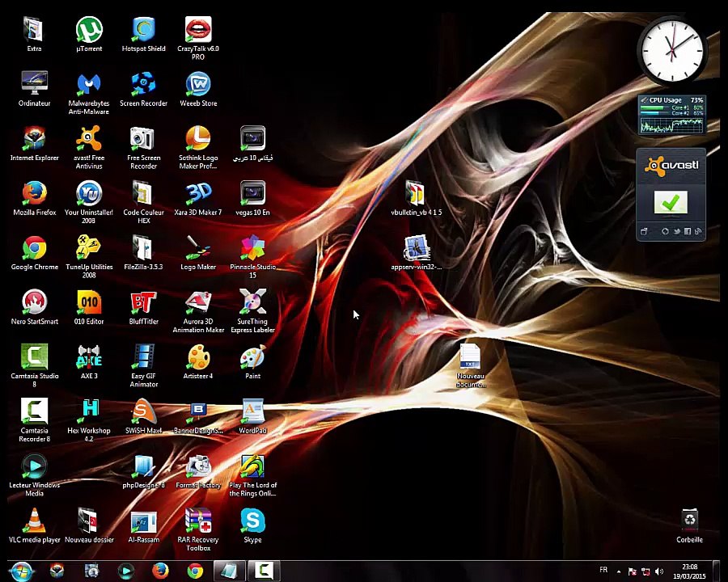The width and height of the screenshot is (728, 582).
Task: Select 010 Editor desktop icon
Action: (89, 307)
